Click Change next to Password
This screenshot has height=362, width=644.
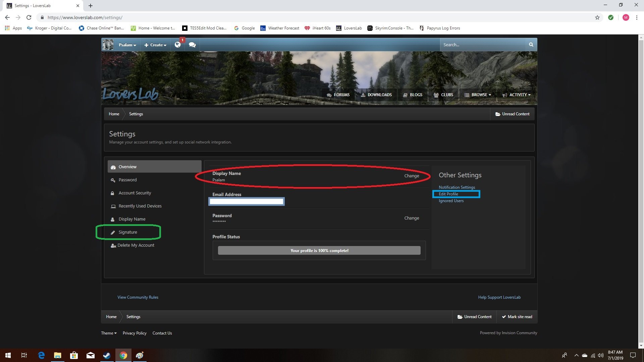[x=412, y=218]
